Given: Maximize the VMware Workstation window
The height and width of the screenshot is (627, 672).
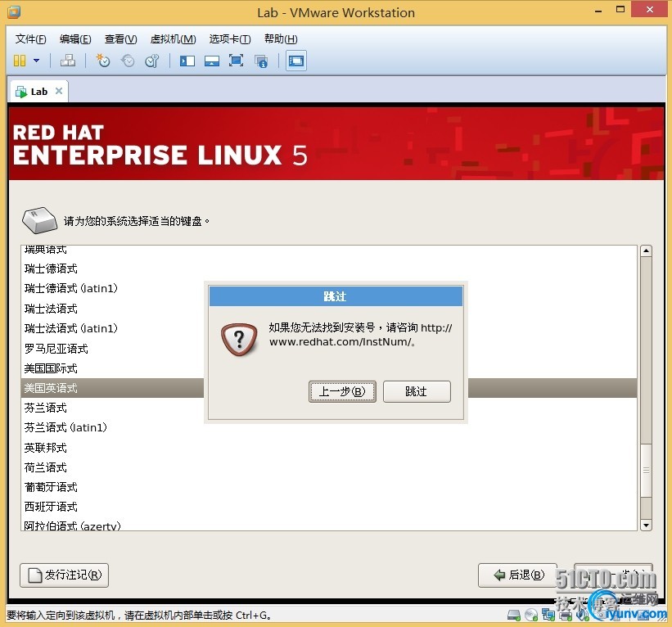Looking at the screenshot, I should tap(620, 10).
